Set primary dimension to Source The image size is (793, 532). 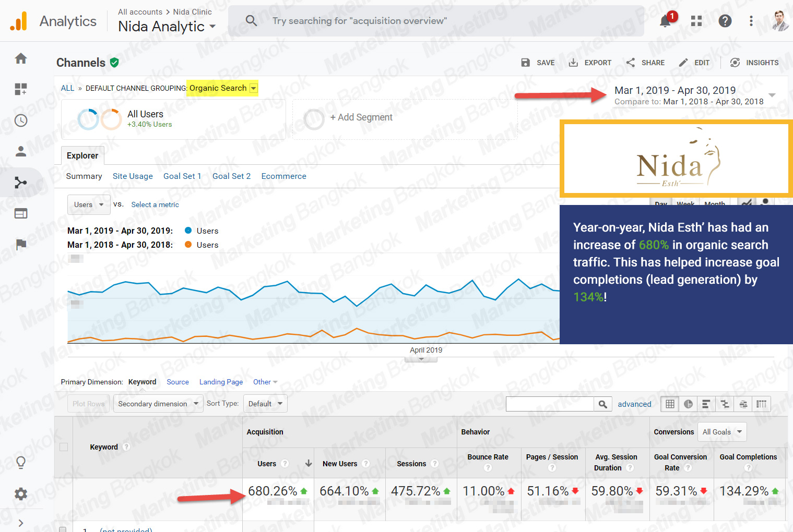pos(177,382)
